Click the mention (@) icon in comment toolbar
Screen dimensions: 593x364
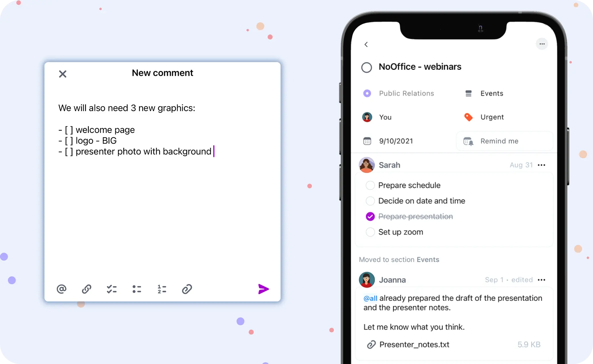point(62,289)
